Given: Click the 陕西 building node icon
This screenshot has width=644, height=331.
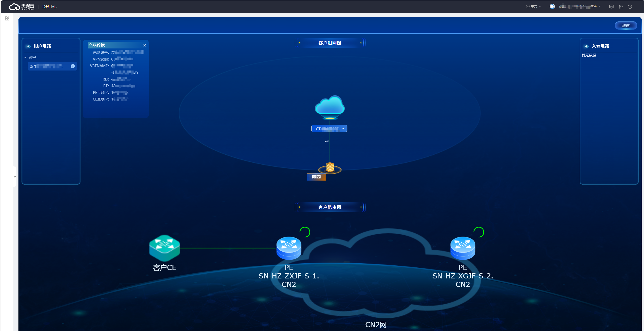Looking at the screenshot, I should [x=330, y=168].
